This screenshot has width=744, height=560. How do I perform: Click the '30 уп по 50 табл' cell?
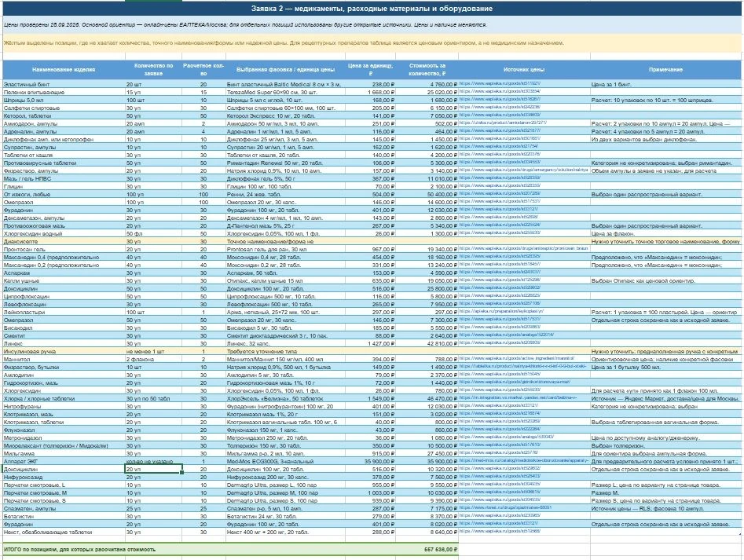pyautogui.click(x=153, y=399)
